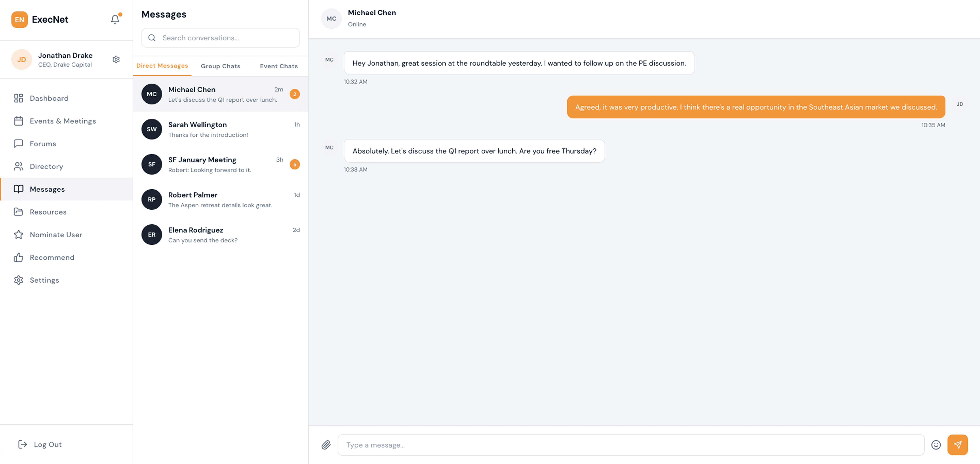The height and width of the screenshot is (464, 980).
Task: Go to Events & Meetings page
Action: click(62, 121)
